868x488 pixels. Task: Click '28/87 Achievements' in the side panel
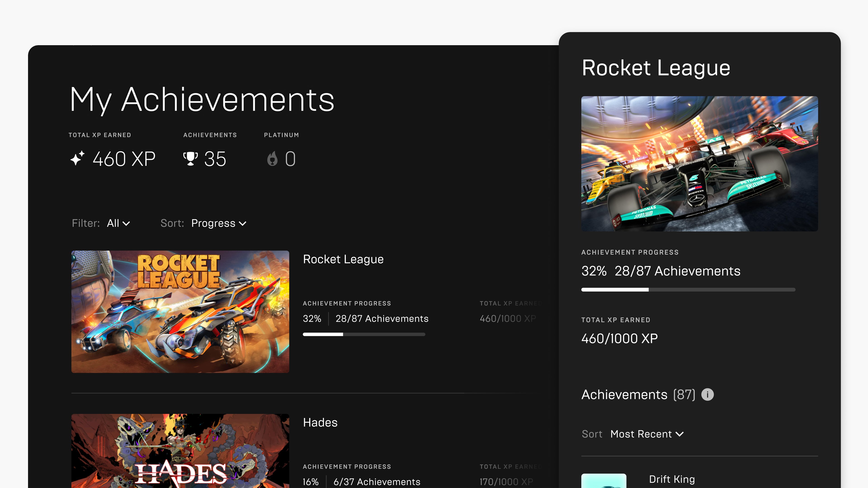point(677,271)
